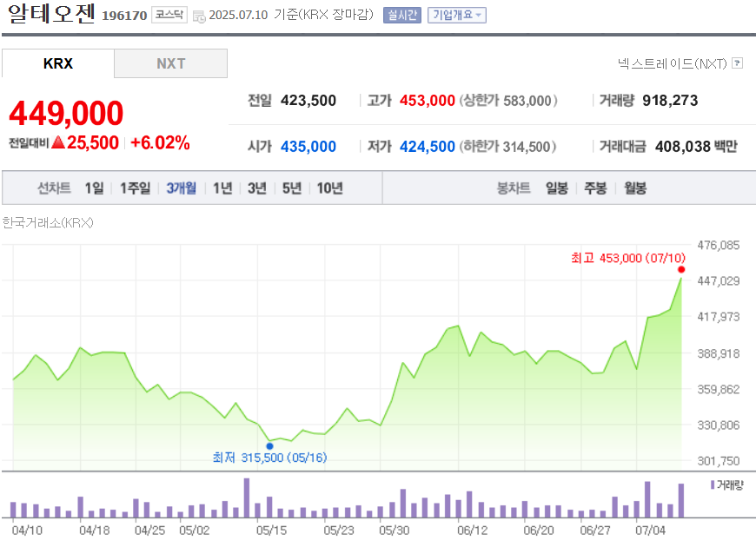Switch to the NXT tab

point(170,63)
